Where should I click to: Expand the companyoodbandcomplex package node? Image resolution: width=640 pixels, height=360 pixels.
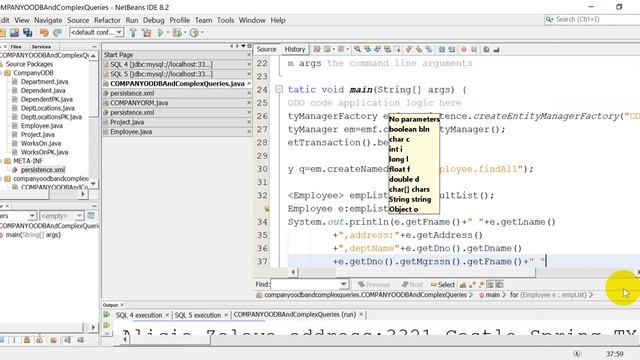pos(1,179)
